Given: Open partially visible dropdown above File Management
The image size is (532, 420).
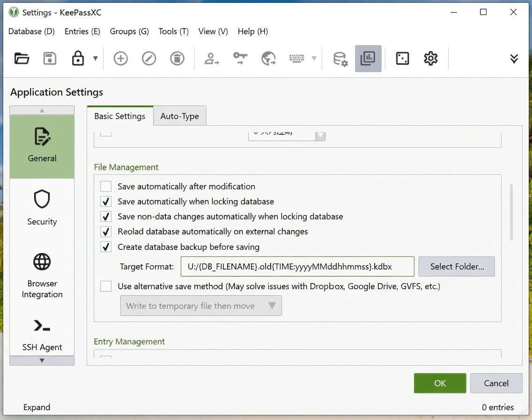Looking at the screenshot, I should pyautogui.click(x=287, y=136).
